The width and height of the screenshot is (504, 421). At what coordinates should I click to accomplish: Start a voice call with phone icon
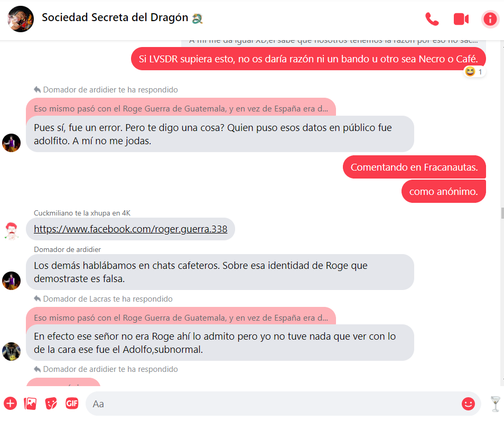click(432, 19)
